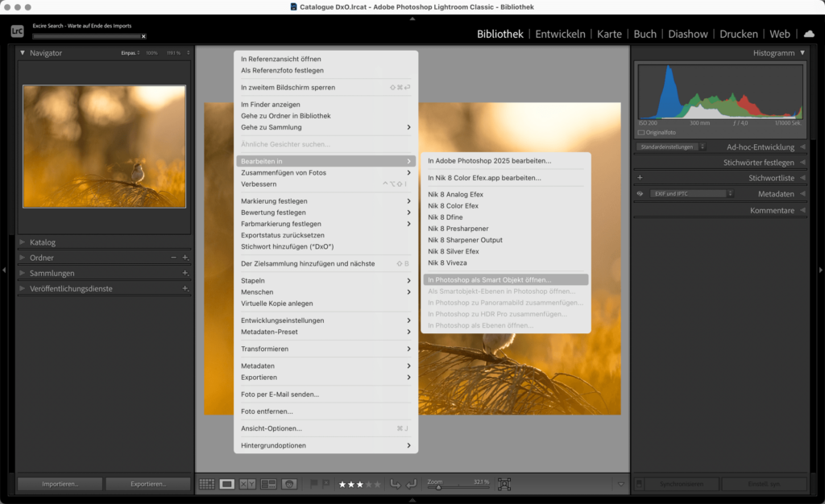Image resolution: width=825 pixels, height=504 pixels.
Task: Expand Stichwörter festlegen panel
Action: coord(802,163)
